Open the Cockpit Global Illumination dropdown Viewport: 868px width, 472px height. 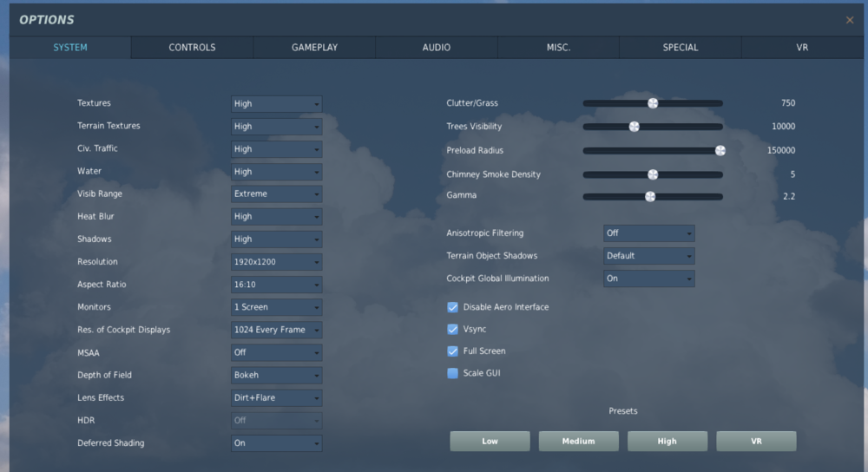(648, 279)
